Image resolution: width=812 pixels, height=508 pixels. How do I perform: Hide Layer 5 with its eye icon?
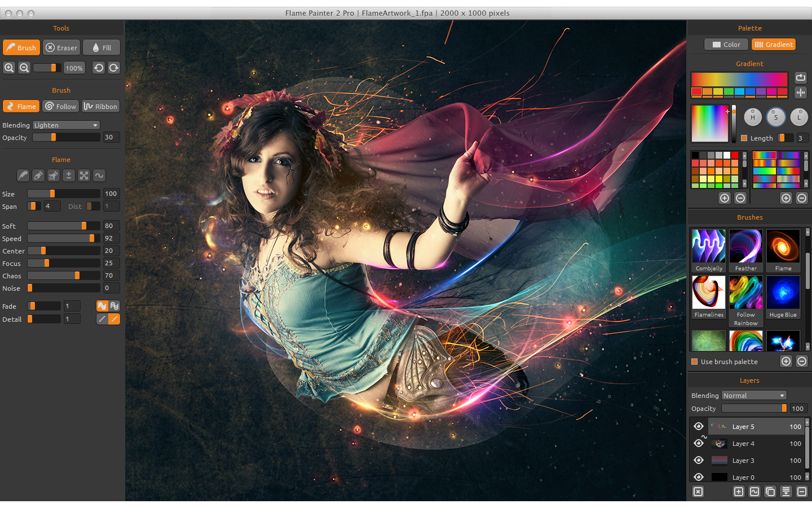[699, 426]
